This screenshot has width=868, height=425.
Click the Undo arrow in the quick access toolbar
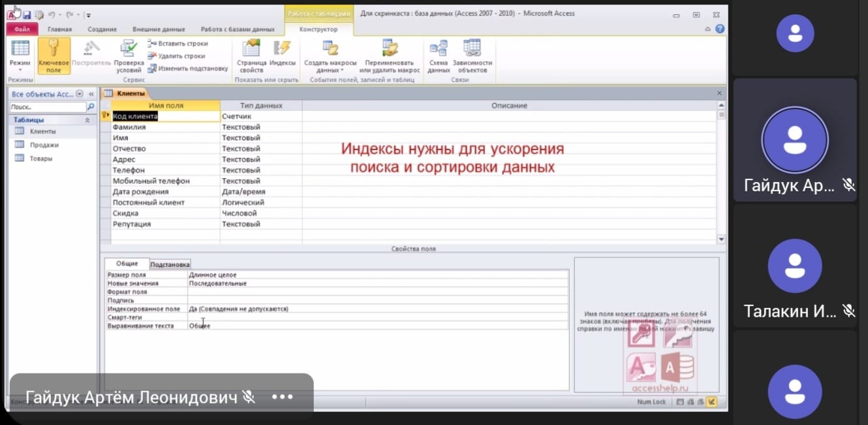(x=50, y=14)
